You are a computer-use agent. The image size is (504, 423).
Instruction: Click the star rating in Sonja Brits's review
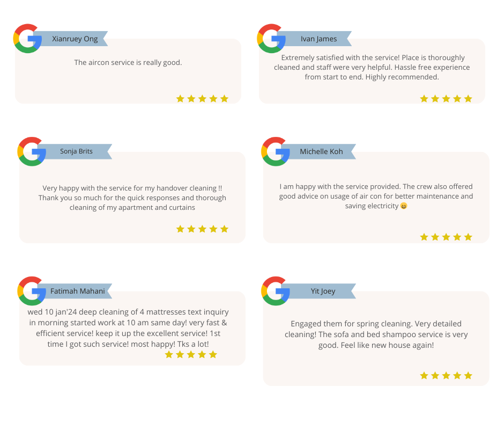pyautogui.click(x=202, y=229)
